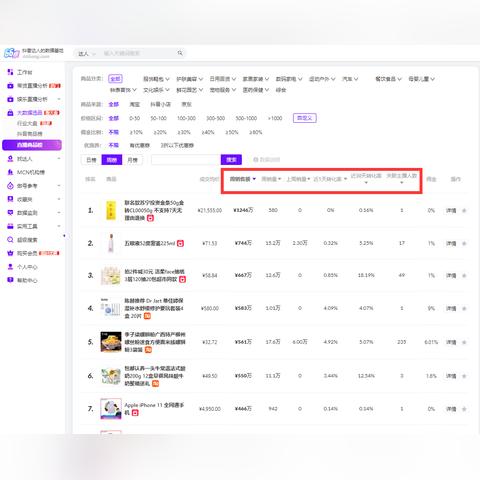Click the product keyword search input field
The width and height of the screenshot is (480, 480).
[186, 160]
